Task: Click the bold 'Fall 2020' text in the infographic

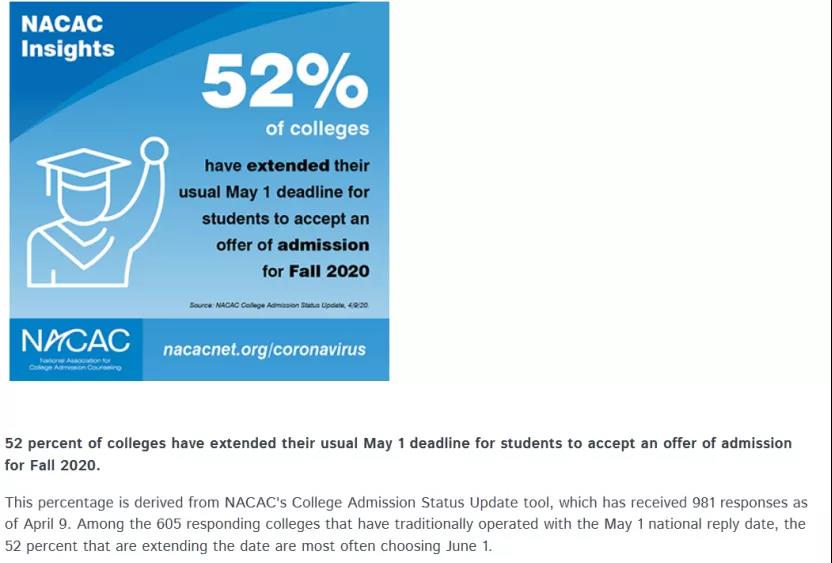Action: pos(329,271)
